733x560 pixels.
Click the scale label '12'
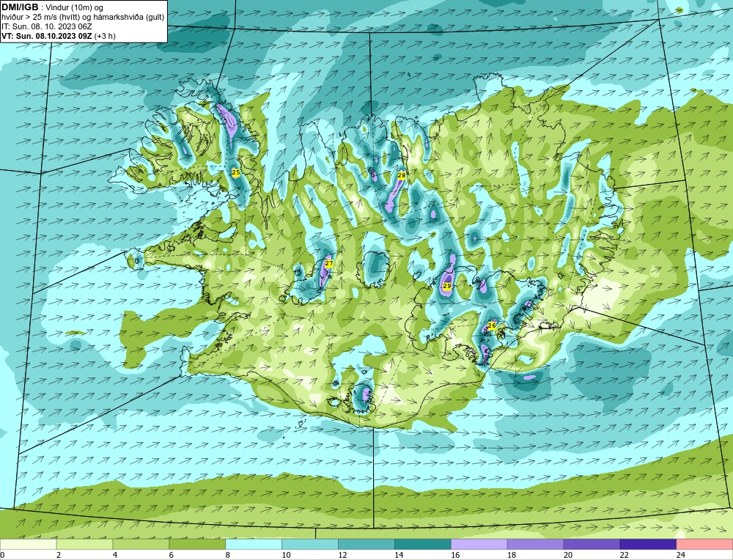pos(342,555)
